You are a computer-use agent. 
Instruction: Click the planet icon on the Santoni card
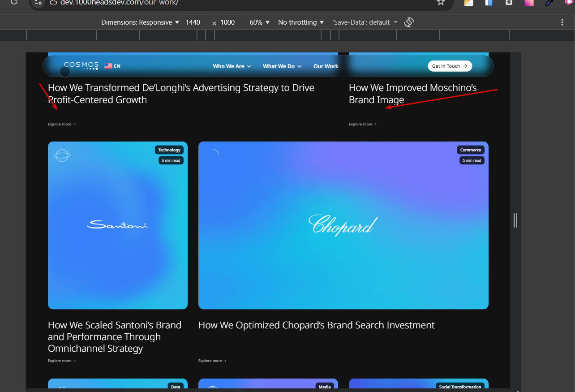(x=62, y=155)
